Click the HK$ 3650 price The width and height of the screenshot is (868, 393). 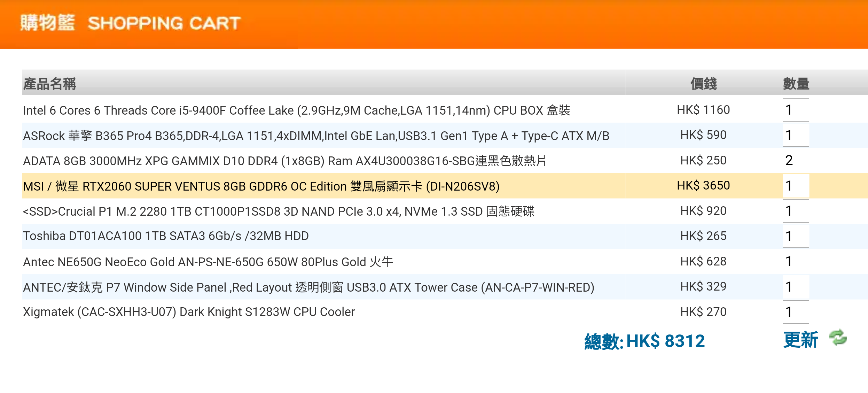[703, 186]
